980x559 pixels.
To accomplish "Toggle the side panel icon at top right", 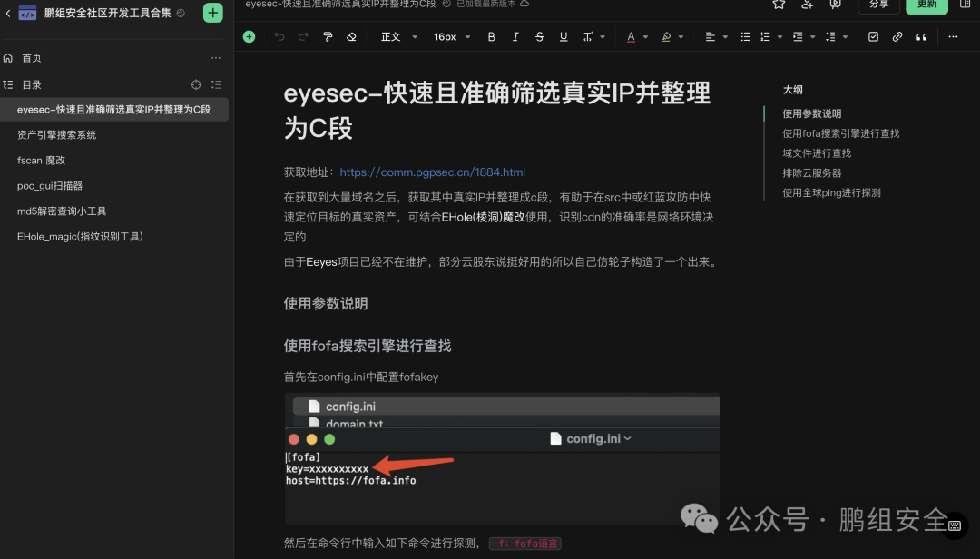I will point(965,5).
